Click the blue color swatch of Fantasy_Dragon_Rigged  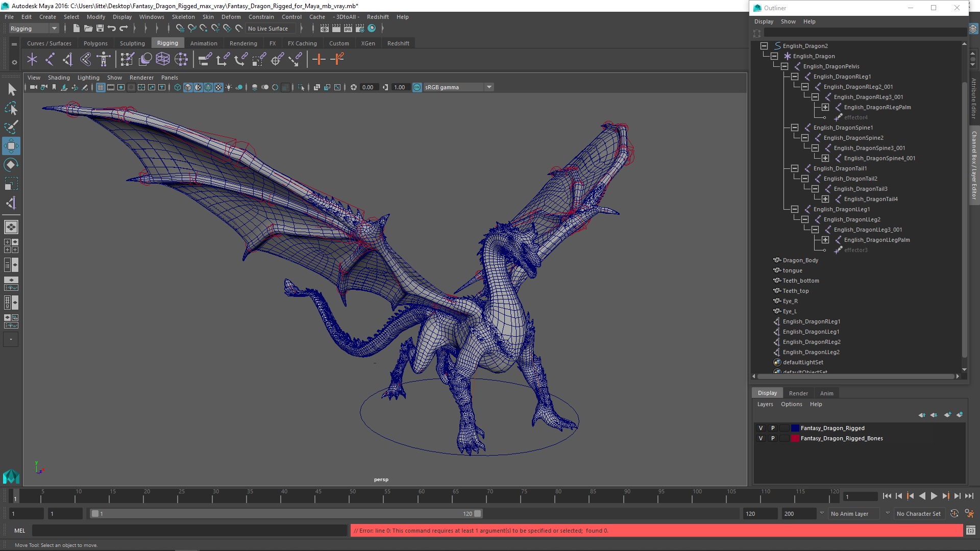click(x=795, y=428)
